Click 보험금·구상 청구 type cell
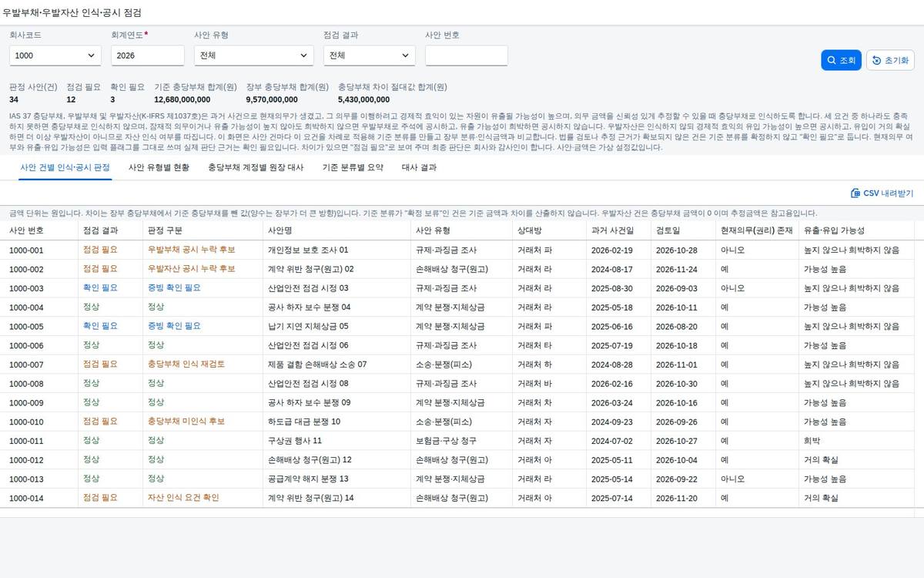 tap(446, 441)
